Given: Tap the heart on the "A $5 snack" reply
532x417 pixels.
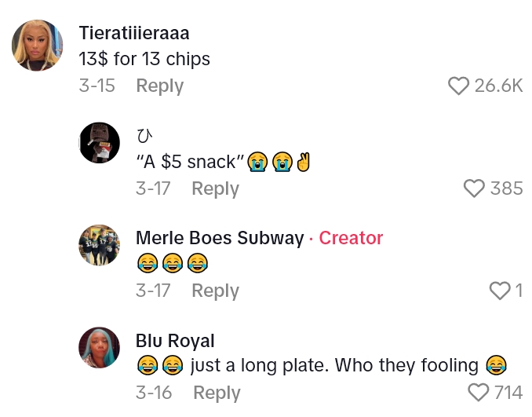Looking at the screenshot, I should coord(474,188).
